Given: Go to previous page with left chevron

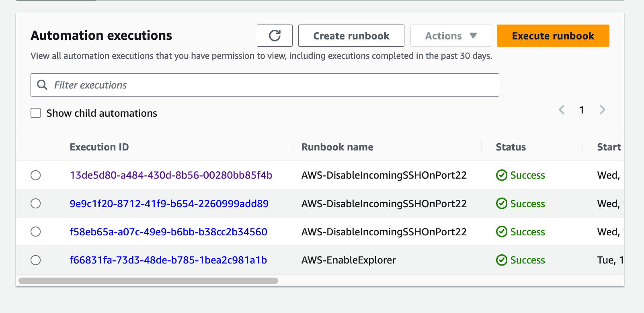Looking at the screenshot, I should 562,109.
